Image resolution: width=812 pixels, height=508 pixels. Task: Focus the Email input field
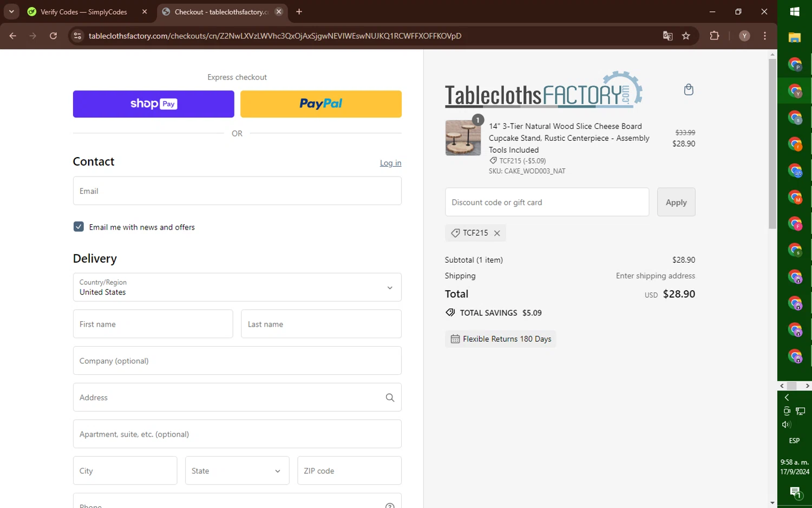(x=237, y=191)
